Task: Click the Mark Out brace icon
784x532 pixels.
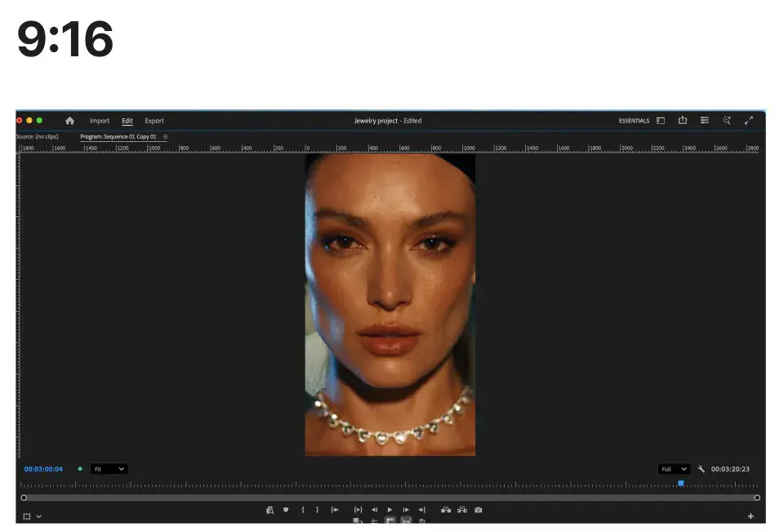Action: click(317, 510)
